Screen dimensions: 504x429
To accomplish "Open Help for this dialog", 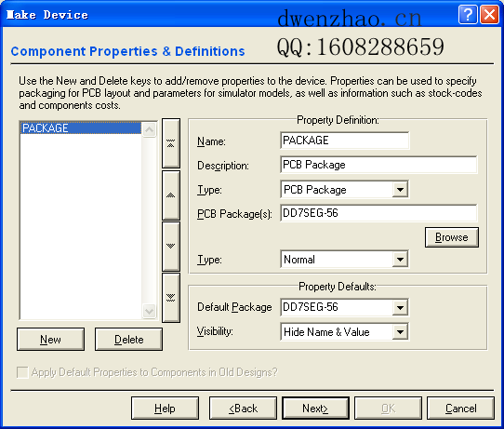I will 165,409.
